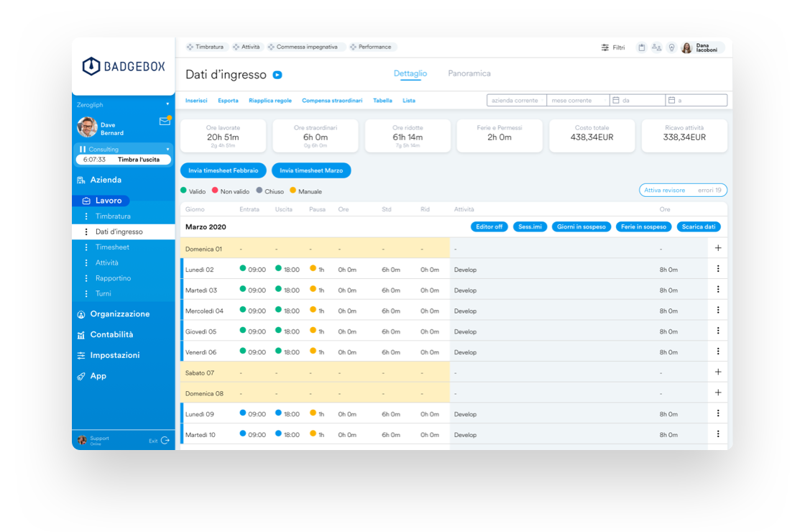Click the 'da' start date field

[x=637, y=101]
